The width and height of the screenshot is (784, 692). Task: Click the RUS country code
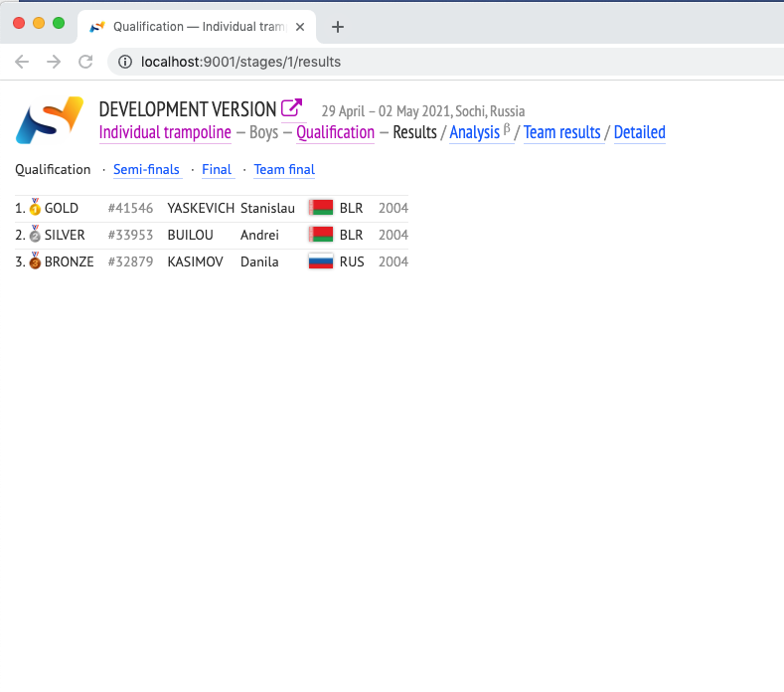click(x=352, y=261)
